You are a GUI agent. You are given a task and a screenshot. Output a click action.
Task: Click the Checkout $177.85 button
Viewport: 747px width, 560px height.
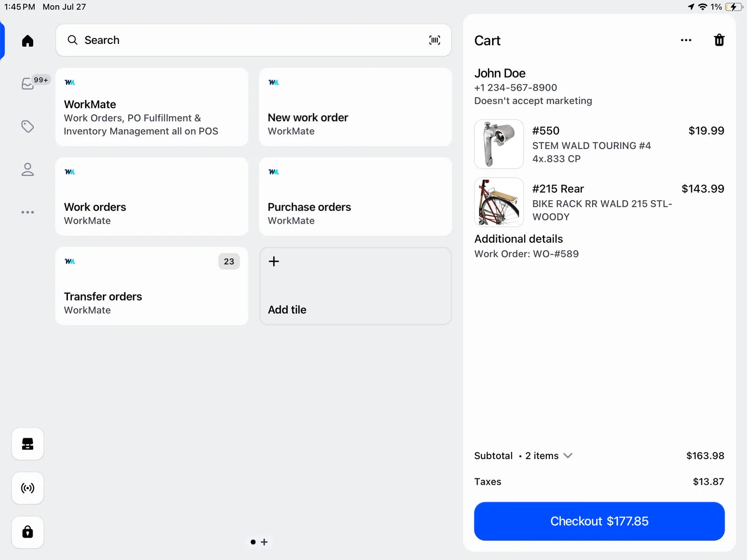click(599, 521)
